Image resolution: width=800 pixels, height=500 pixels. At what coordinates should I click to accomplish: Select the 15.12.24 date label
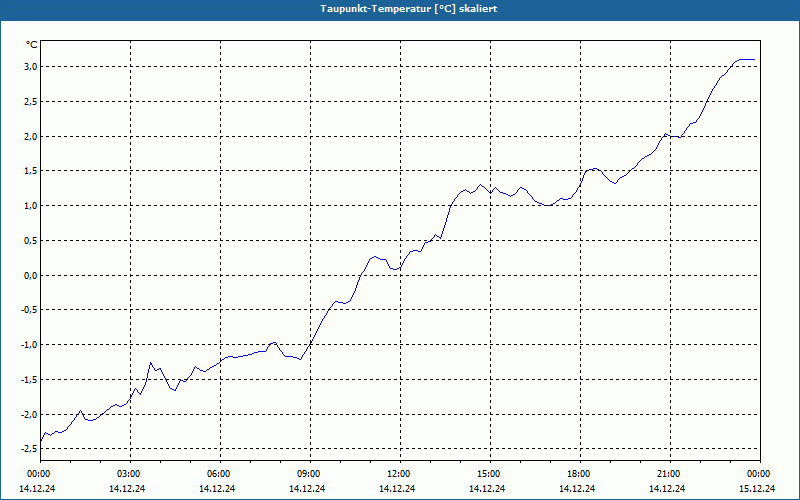tap(757, 488)
